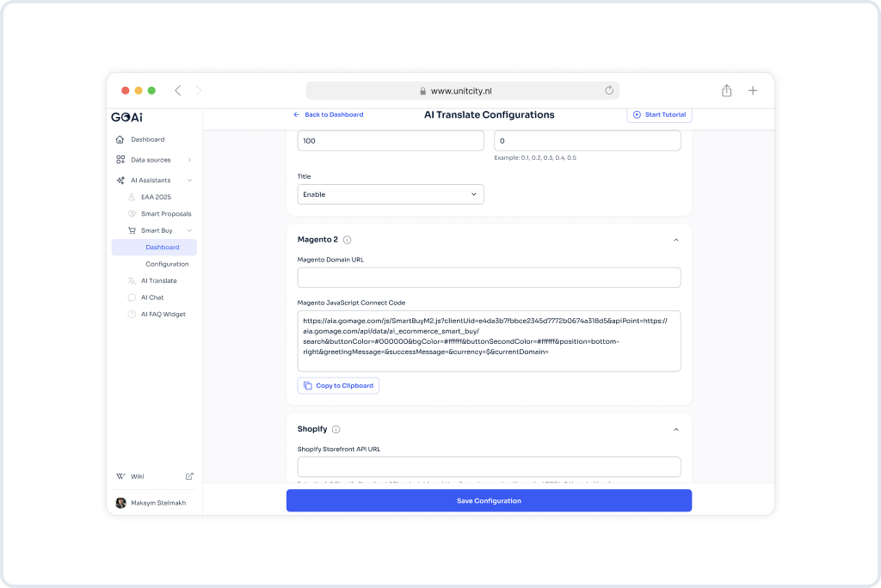Click the AI Chat bubble icon
This screenshot has width=881, height=588.
(x=132, y=297)
